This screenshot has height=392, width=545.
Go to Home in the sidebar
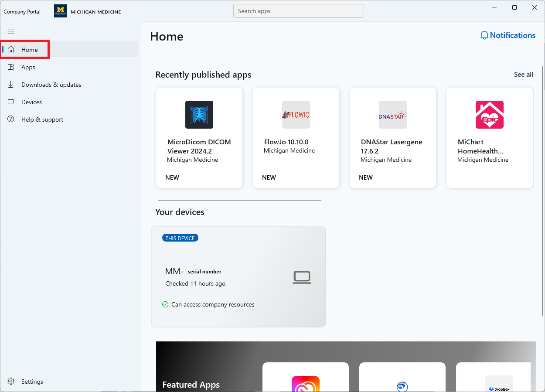pos(29,50)
